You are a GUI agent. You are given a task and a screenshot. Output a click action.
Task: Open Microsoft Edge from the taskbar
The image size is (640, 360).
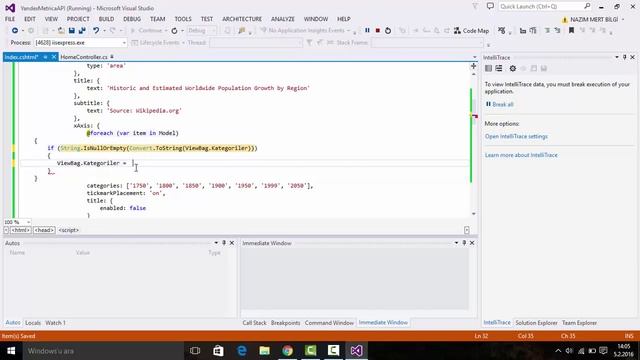tap(242, 351)
